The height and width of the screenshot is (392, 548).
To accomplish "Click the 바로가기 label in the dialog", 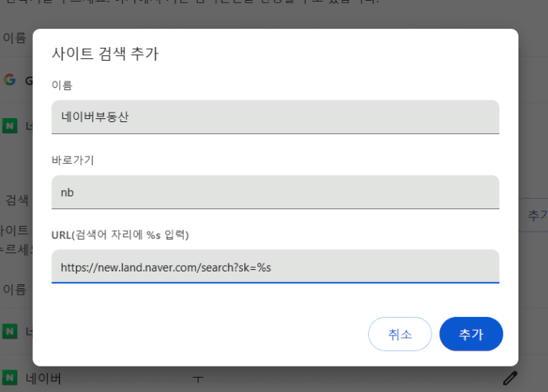I will (73, 160).
